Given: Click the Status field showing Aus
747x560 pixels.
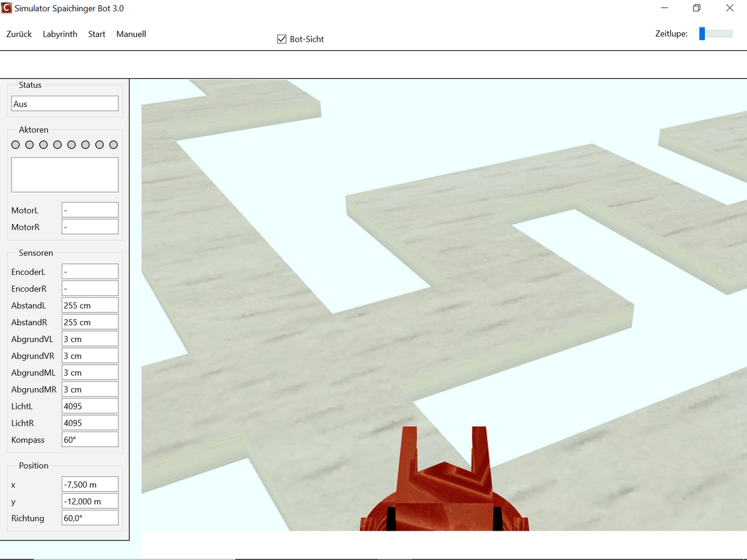Looking at the screenshot, I should coord(65,104).
